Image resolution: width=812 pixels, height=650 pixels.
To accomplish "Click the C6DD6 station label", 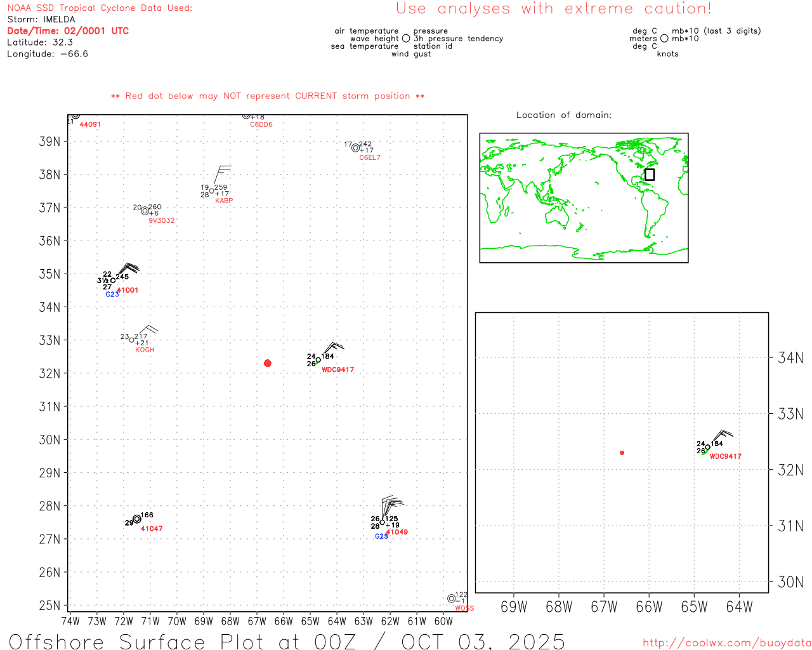I will point(261,124).
